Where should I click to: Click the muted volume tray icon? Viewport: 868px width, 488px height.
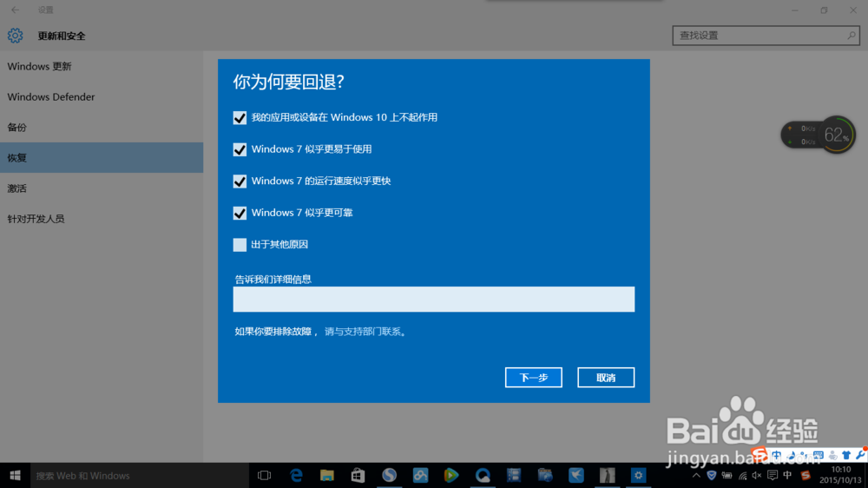tap(757, 476)
